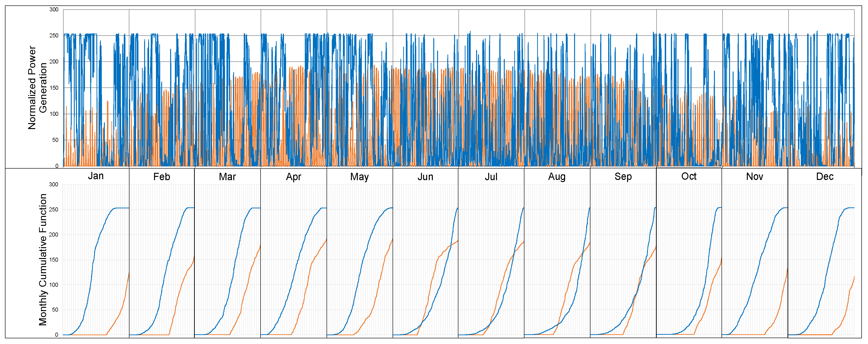Click the Oct month label
The height and width of the screenshot is (344, 868).
pyautogui.click(x=689, y=176)
